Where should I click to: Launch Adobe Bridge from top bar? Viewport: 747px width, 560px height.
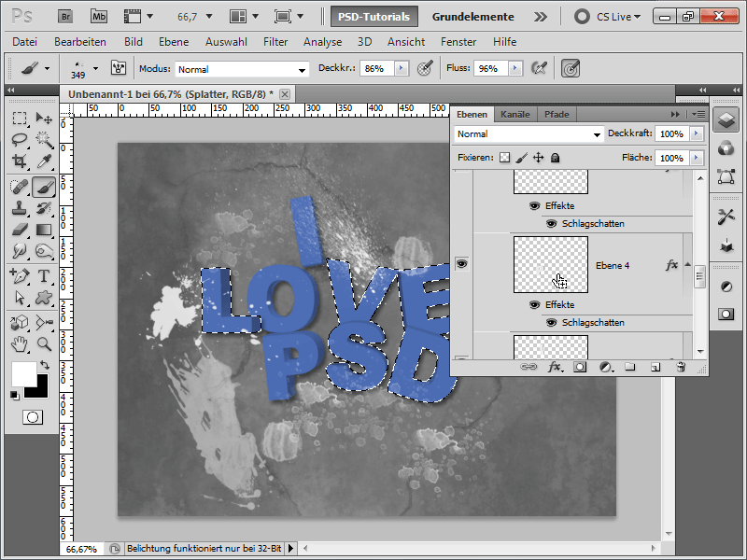click(x=65, y=17)
